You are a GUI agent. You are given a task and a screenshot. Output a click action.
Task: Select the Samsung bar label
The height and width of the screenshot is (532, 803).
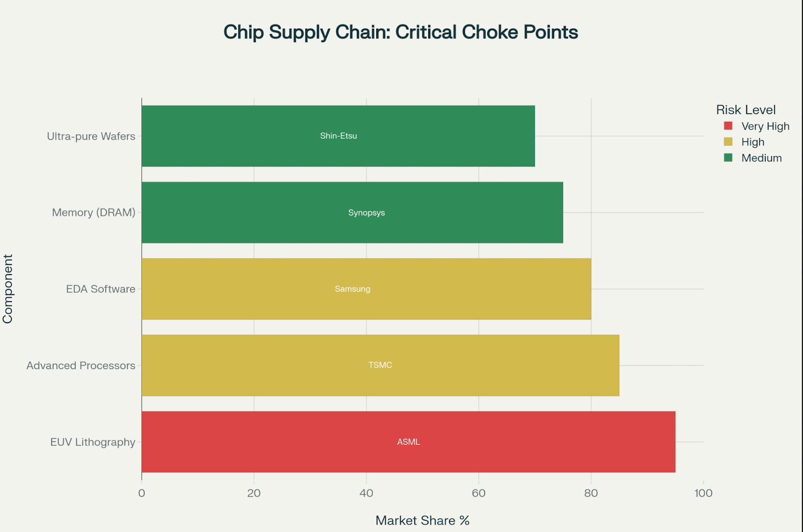click(x=352, y=289)
